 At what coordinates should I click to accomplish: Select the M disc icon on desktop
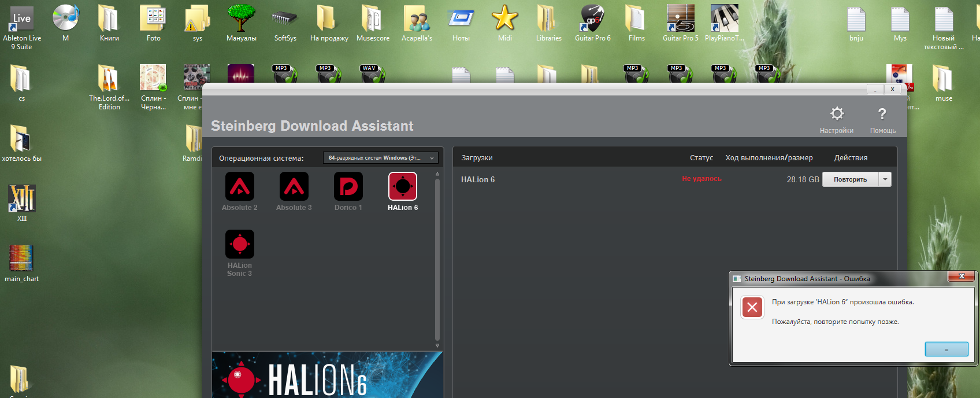(65, 23)
